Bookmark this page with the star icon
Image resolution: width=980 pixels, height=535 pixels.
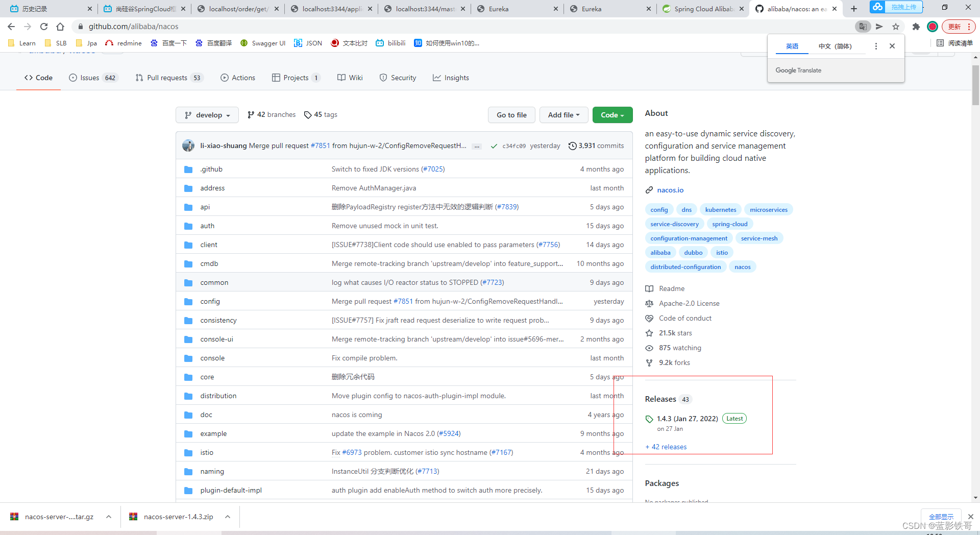896,27
